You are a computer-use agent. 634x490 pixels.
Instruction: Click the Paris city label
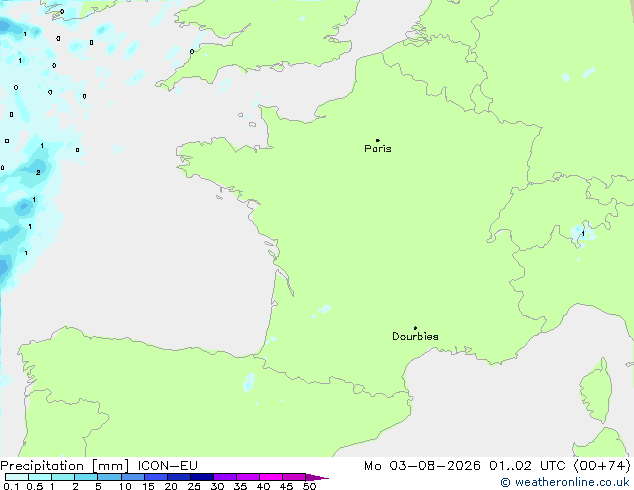(x=378, y=149)
